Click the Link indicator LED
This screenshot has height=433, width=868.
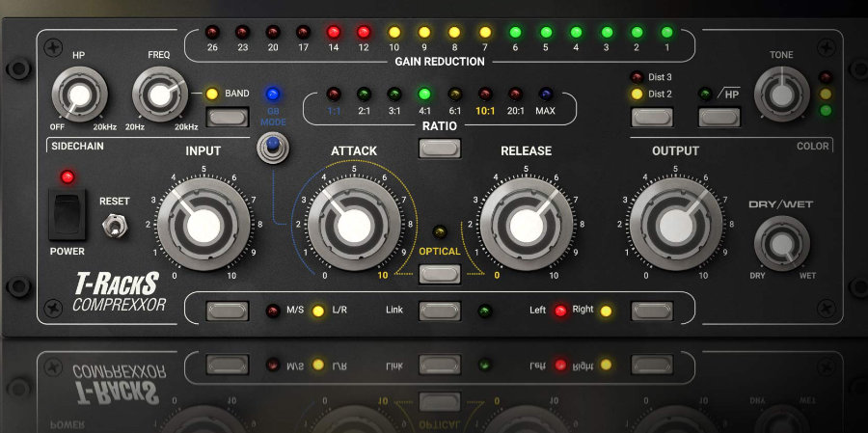click(x=484, y=311)
